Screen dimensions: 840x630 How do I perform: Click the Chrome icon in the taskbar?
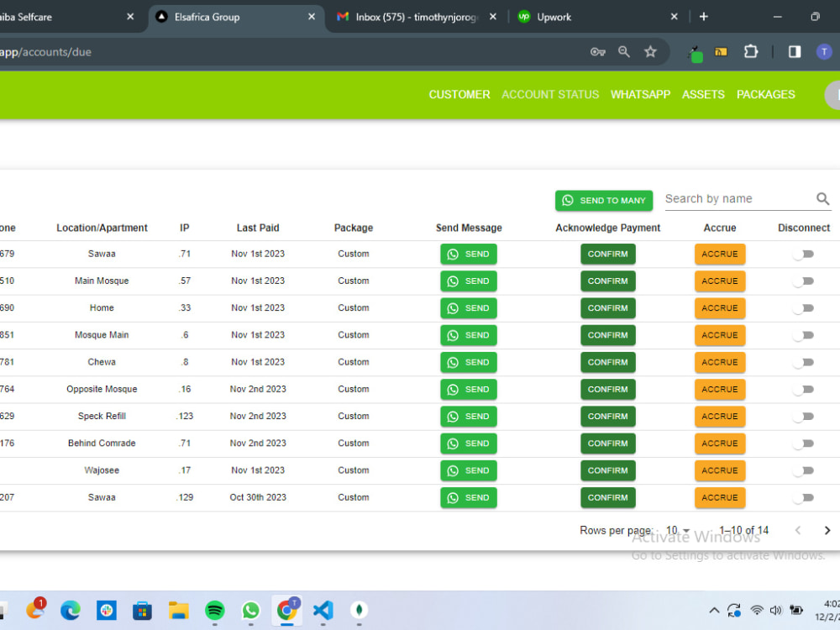(x=287, y=610)
